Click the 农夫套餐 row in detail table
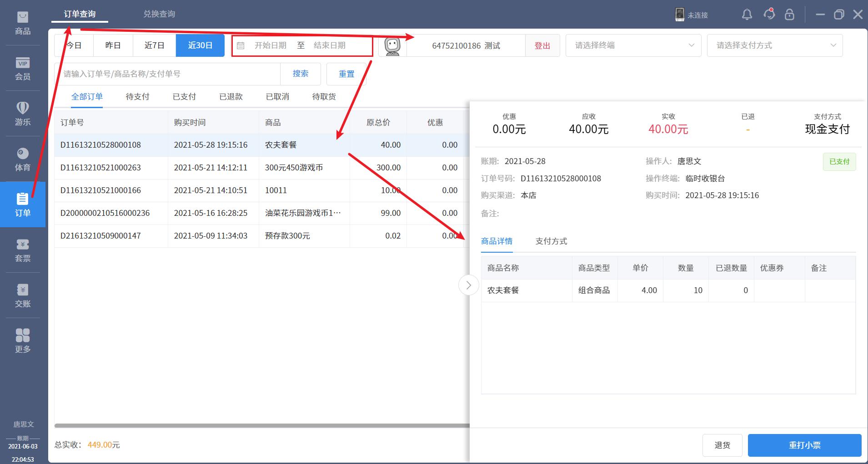The height and width of the screenshot is (464, 868). (x=668, y=290)
